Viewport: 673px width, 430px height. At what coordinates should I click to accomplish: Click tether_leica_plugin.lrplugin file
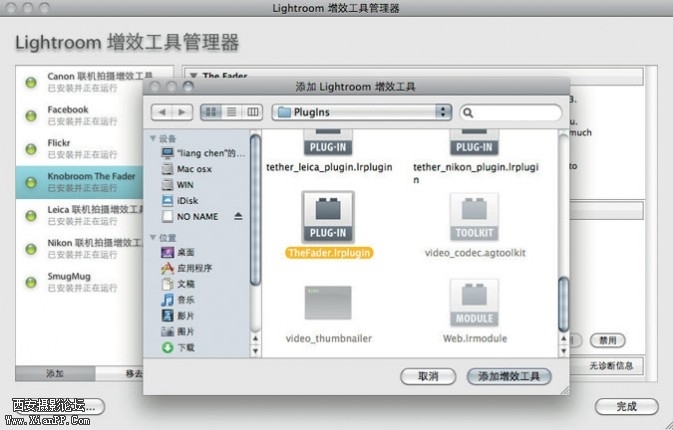click(329, 166)
